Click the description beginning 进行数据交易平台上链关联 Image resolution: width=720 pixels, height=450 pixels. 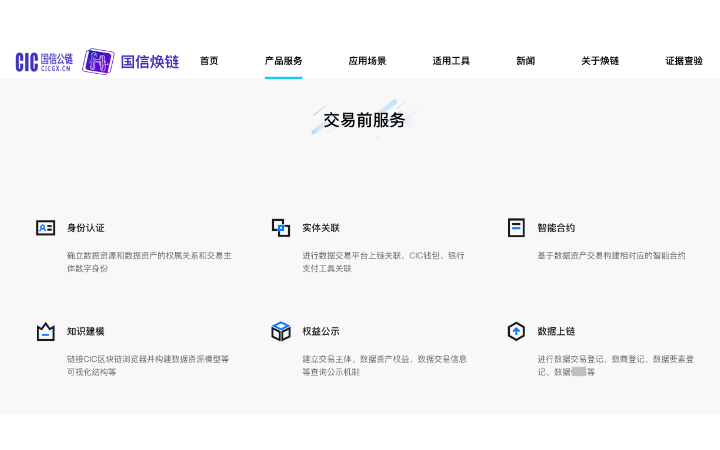pyautogui.click(x=383, y=262)
